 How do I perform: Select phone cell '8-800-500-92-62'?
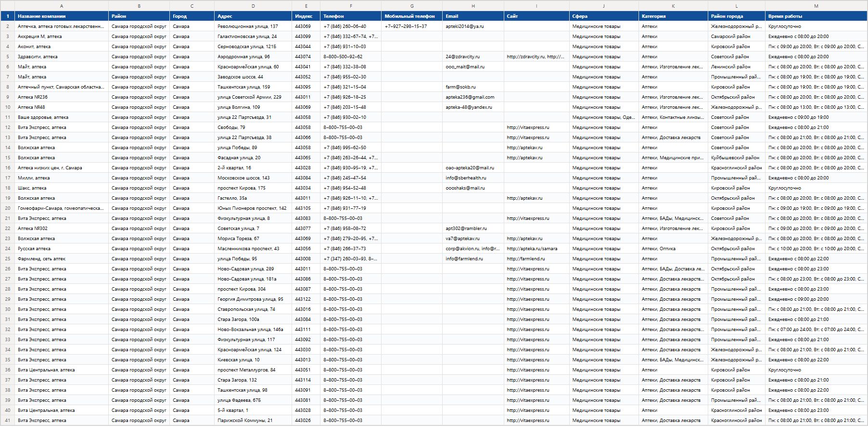(351, 57)
